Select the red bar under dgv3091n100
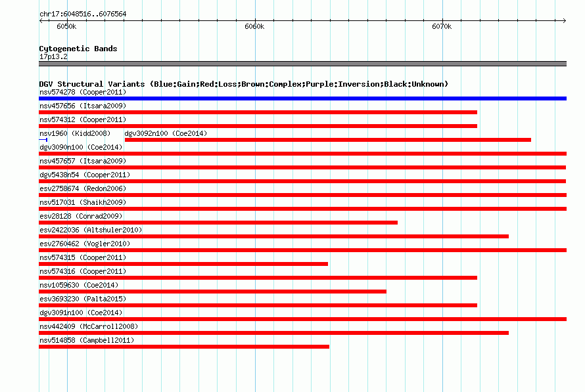 (302, 319)
